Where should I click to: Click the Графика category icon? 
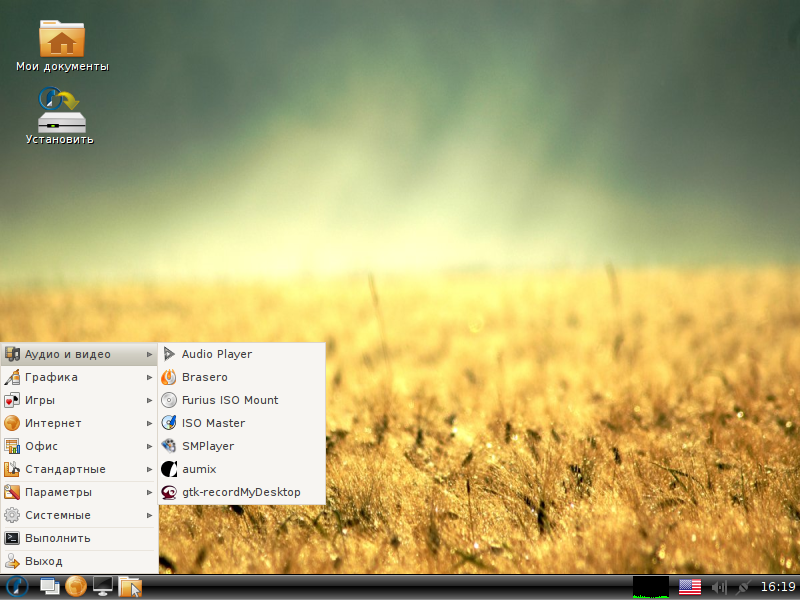12,377
